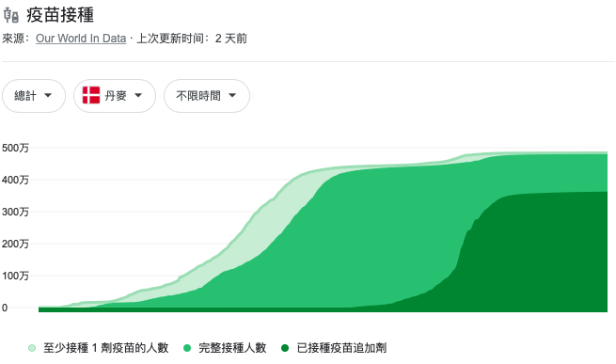Click the 500万 axis label
The height and width of the screenshot is (364, 616).
[15, 148]
